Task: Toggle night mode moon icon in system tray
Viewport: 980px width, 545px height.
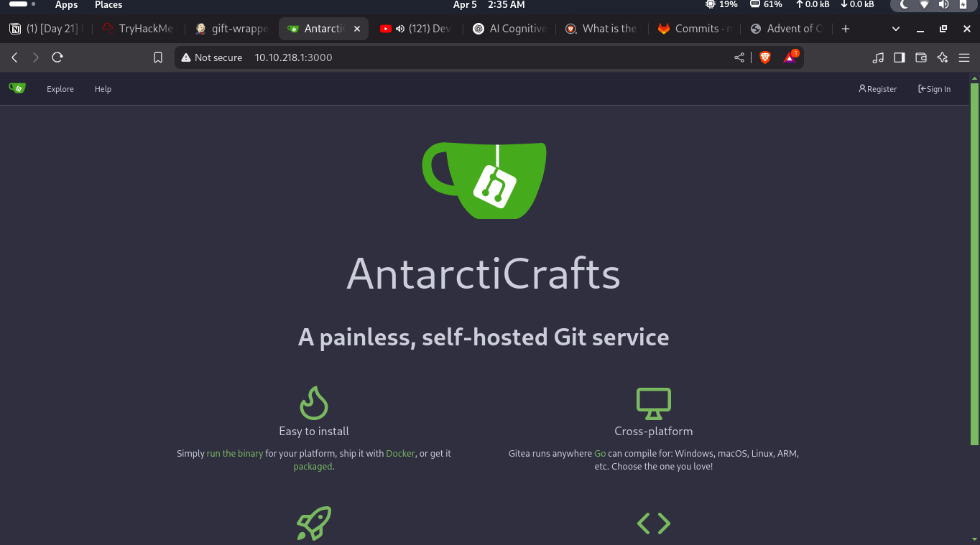Action: (x=905, y=5)
